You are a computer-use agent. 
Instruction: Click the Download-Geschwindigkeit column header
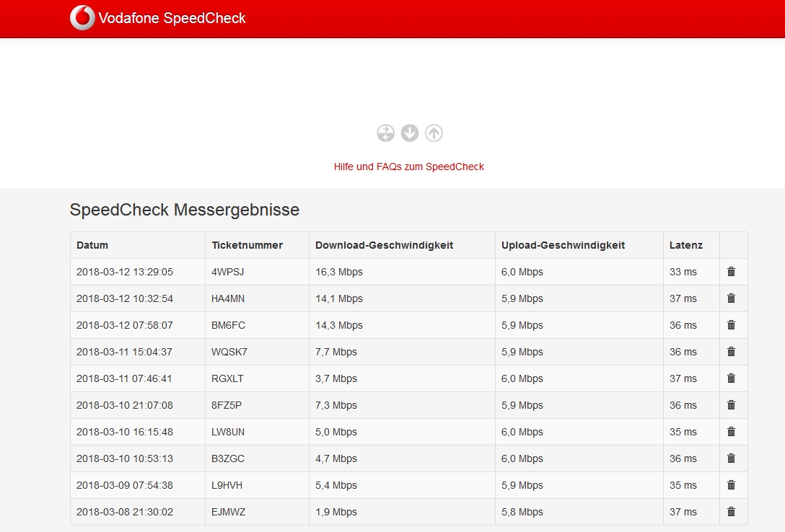tap(384, 245)
